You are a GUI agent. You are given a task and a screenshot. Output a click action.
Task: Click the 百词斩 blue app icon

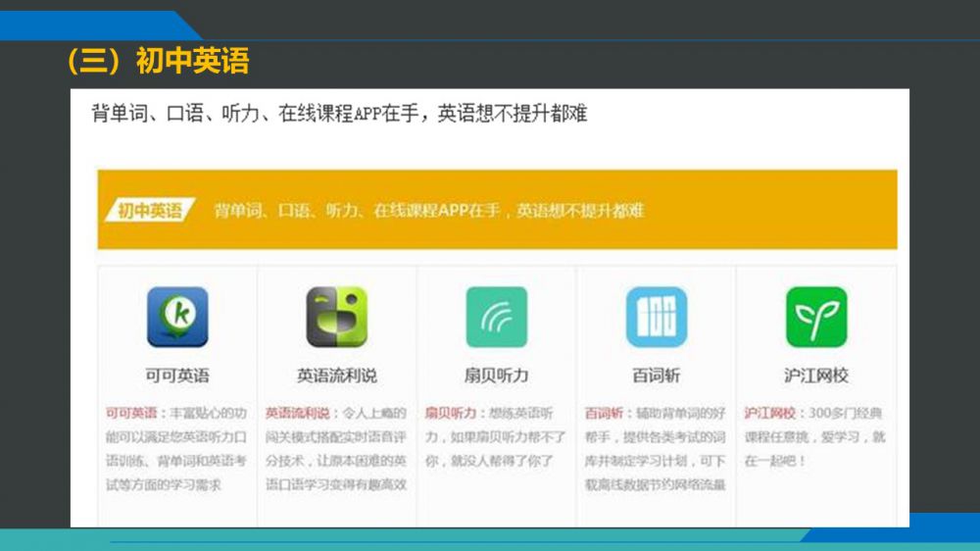tap(656, 317)
